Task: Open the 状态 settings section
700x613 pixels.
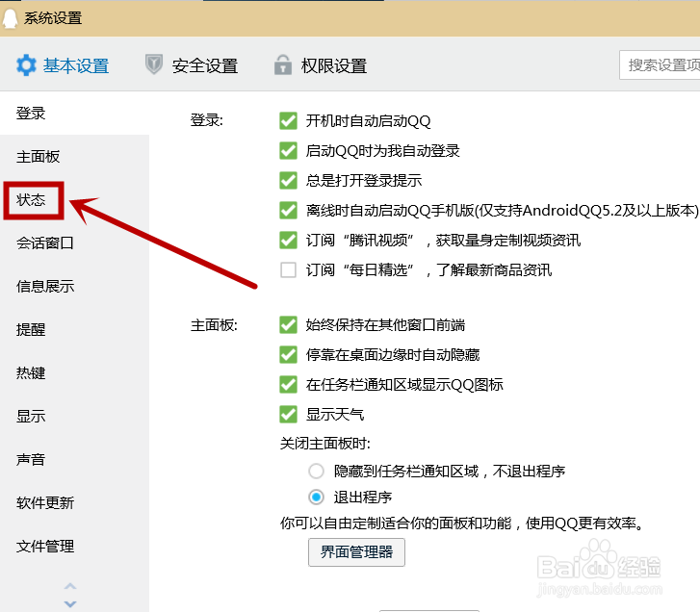Action: coord(31,200)
